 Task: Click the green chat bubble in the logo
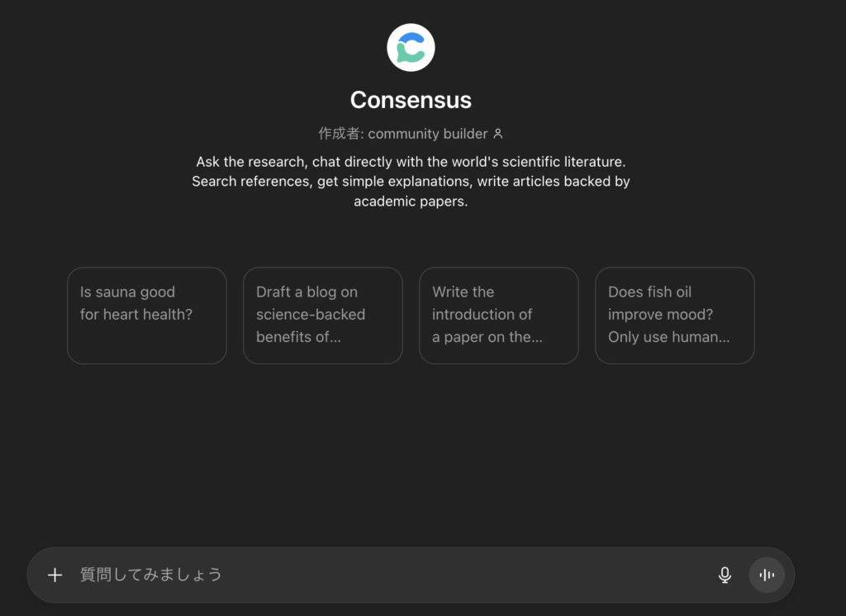click(x=402, y=54)
